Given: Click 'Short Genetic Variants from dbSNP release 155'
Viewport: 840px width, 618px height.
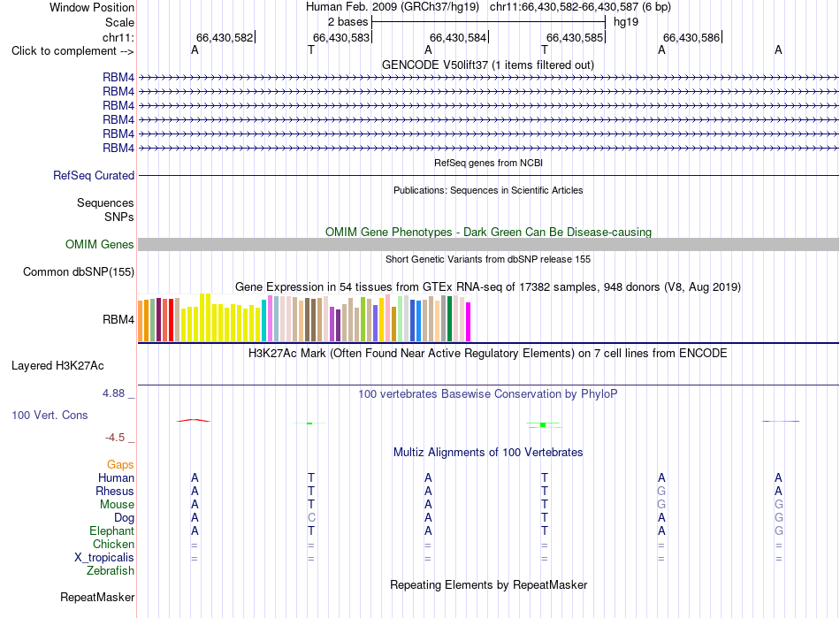Looking at the screenshot, I should click(488, 259).
